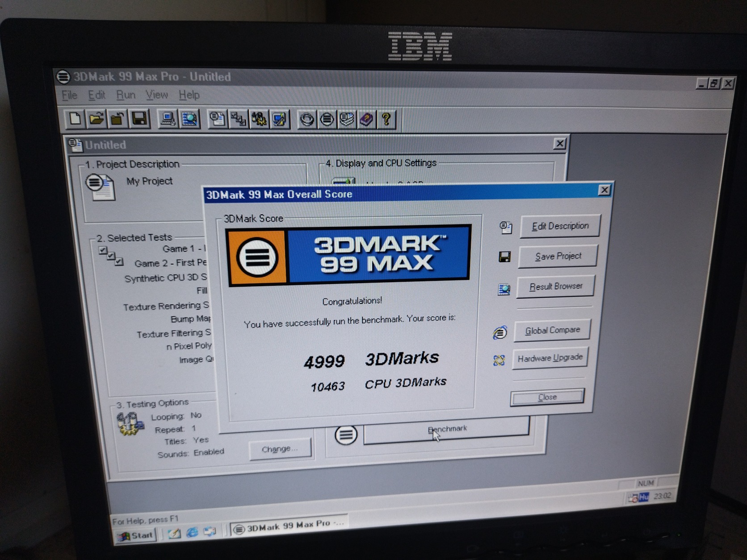Click the 4999 score value

(x=324, y=361)
